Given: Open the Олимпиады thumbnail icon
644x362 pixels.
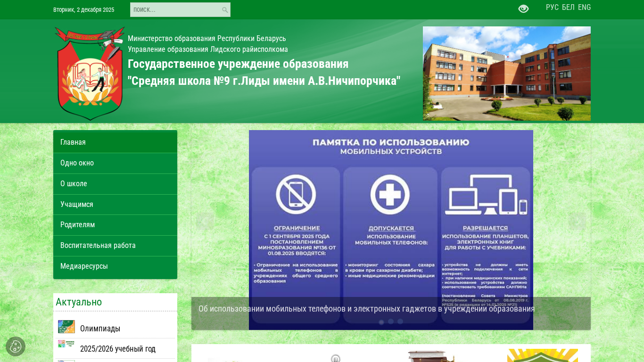Looking at the screenshot, I should click(66, 327).
